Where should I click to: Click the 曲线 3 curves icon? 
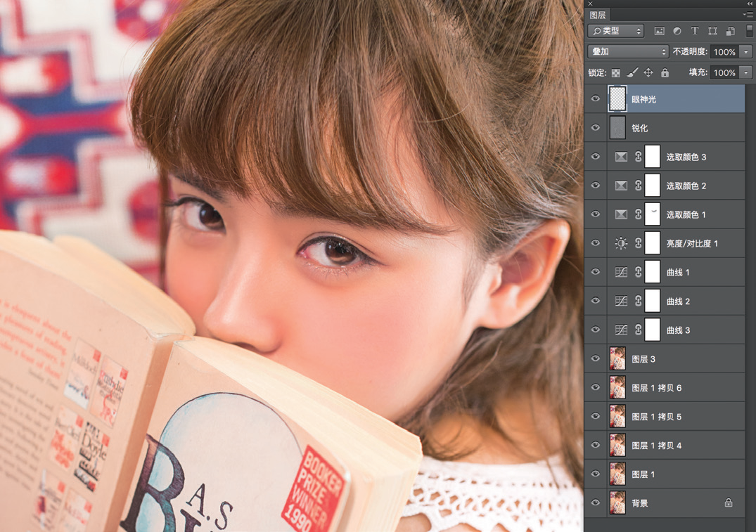(621, 330)
